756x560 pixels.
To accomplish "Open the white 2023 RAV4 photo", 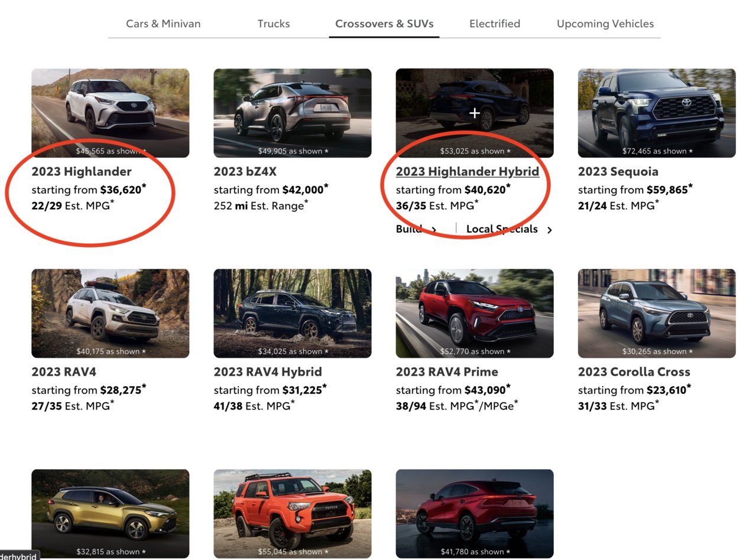I will point(111,313).
